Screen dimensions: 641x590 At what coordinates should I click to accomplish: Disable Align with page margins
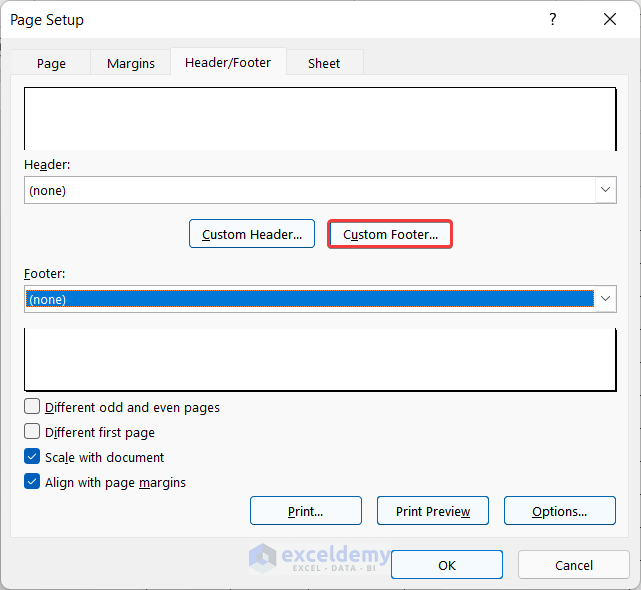click(x=33, y=482)
